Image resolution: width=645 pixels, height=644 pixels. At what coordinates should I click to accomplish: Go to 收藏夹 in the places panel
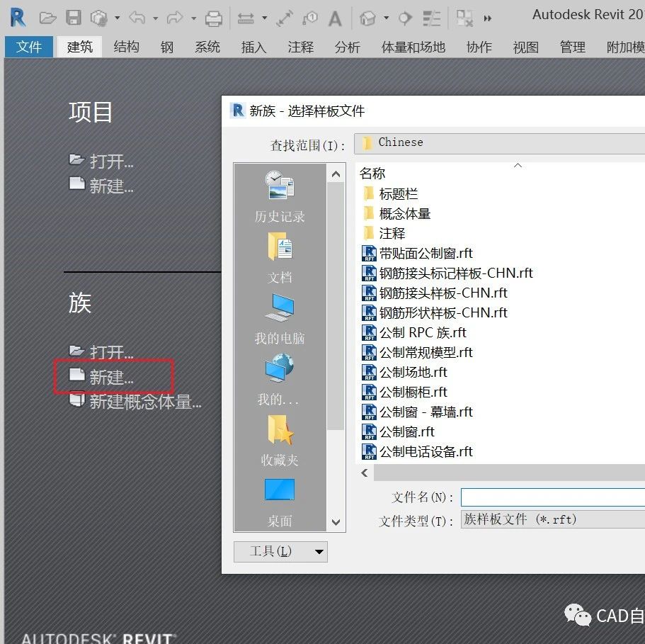click(280, 440)
